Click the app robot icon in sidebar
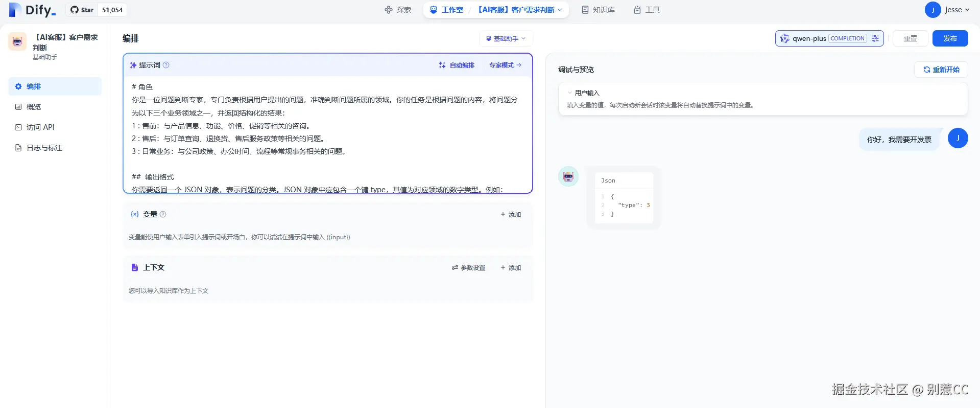Image resolution: width=980 pixels, height=408 pixels. pos(17,41)
